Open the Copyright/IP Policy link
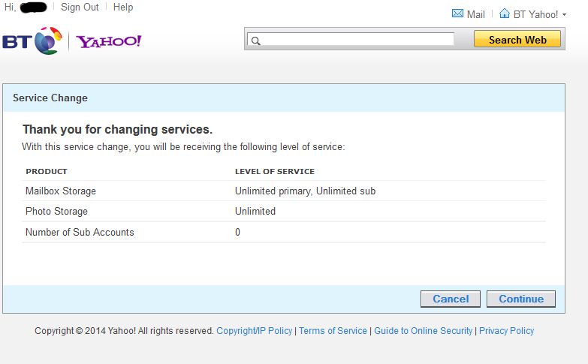The height and width of the screenshot is (364, 588). tap(255, 331)
